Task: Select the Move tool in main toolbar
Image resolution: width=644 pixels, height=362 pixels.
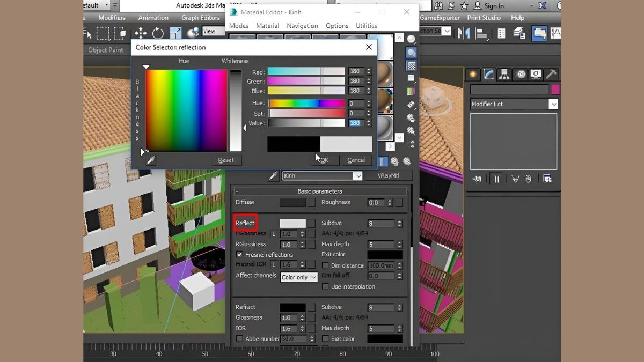Action: coord(141,33)
